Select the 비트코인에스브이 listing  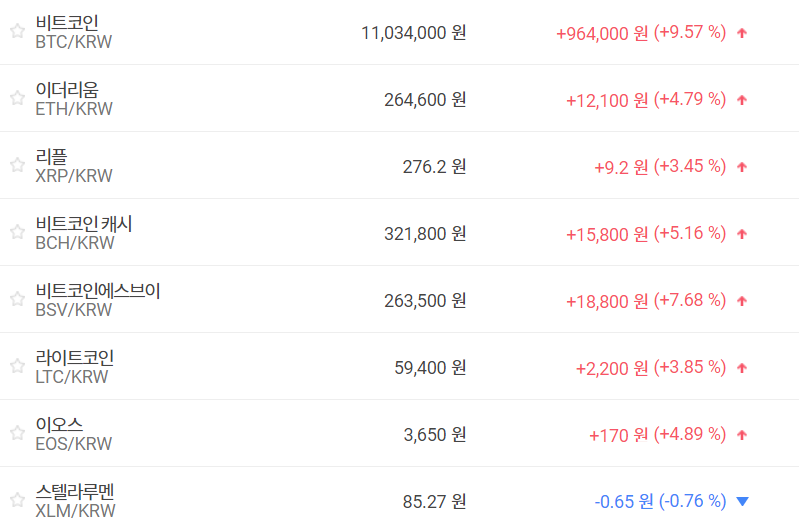[98, 290]
